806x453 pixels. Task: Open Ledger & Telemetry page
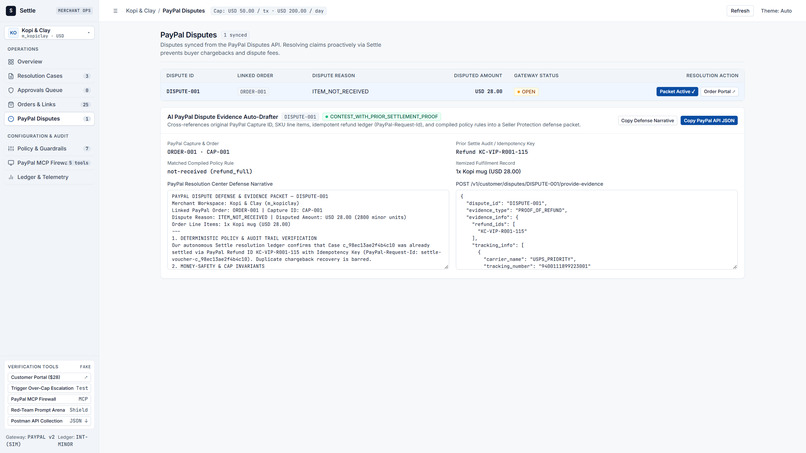[x=49, y=177]
